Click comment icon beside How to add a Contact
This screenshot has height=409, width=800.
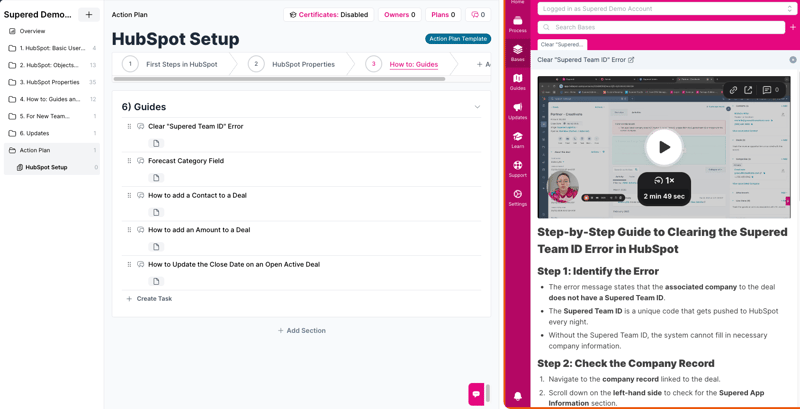pyautogui.click(x=141, y=195)
